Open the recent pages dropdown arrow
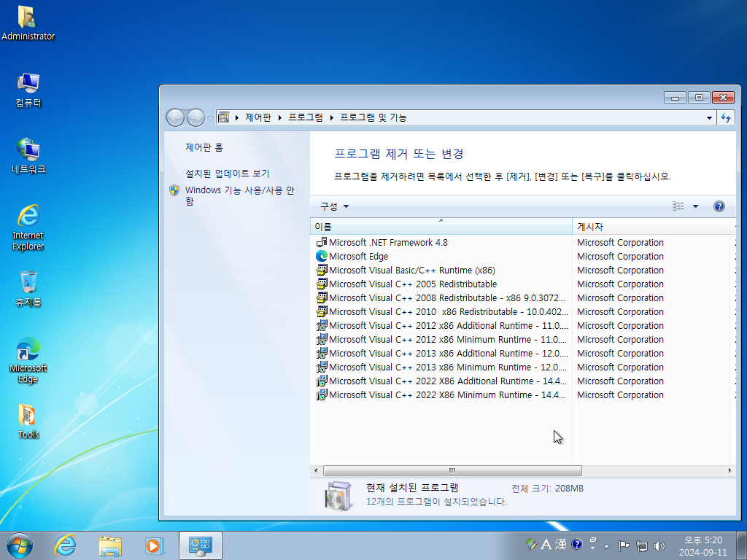 pos(210,117)
